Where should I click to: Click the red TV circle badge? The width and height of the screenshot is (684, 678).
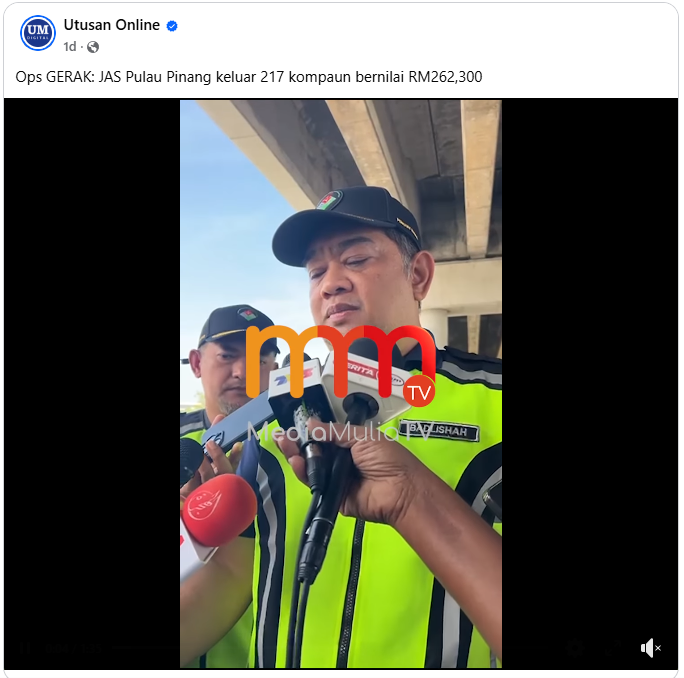click(x=419, y=391)
